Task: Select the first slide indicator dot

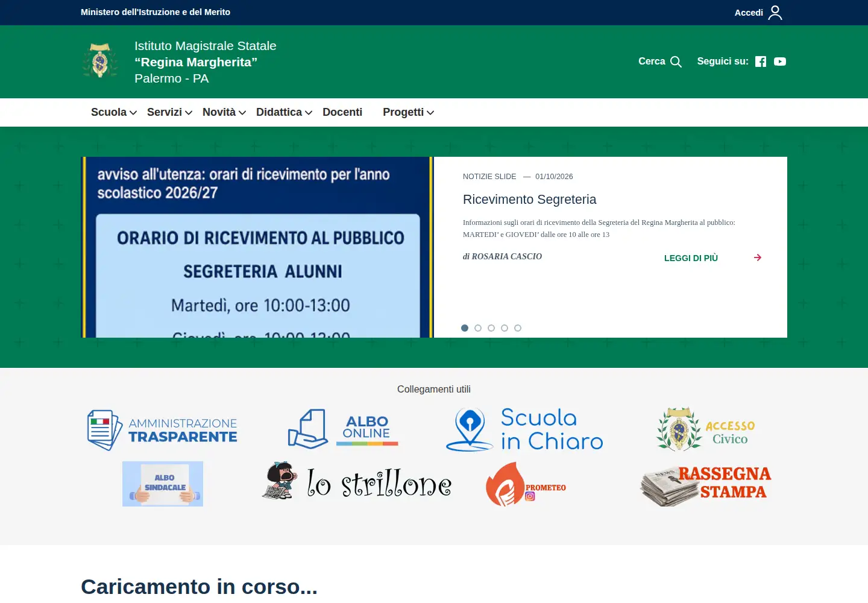Action: tap(465, 328)
